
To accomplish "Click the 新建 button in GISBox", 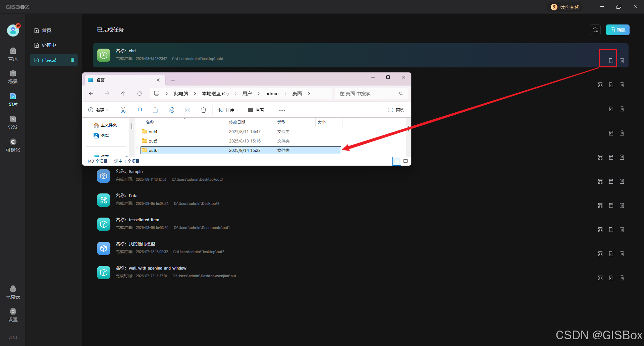I will coord(618,30).
